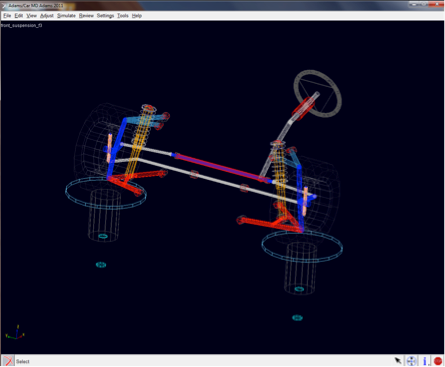Screen dimensions: 445x367
Task: Close the Adams/Car window
Action: [437, 4]
